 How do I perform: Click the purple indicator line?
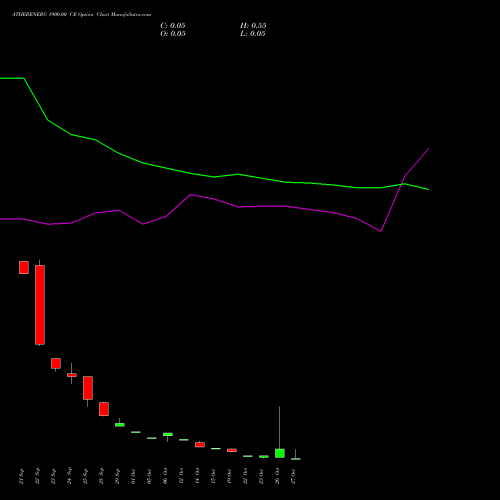tap(213, 199)
